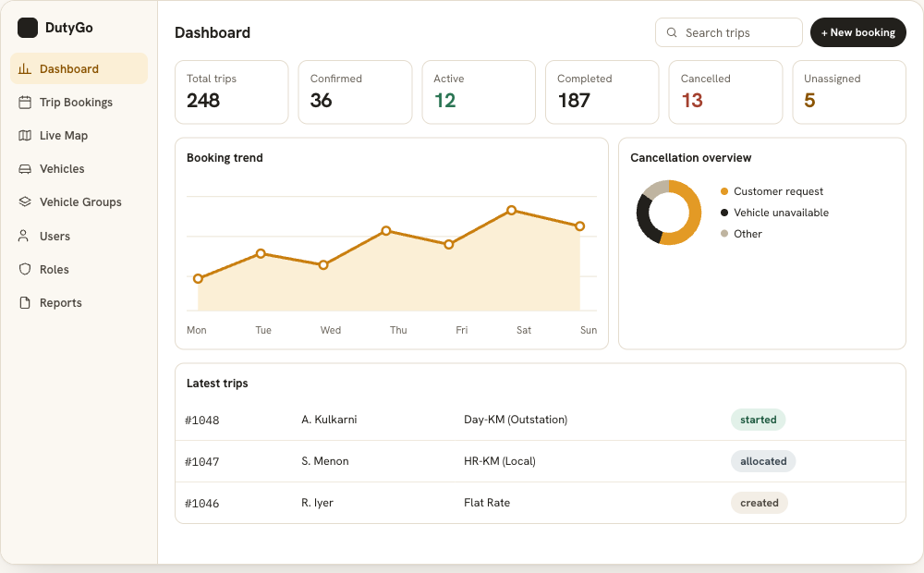Image resolution: width=924 pixels, height=573 pixels.
Task: Click the Users person icon
Action: (x=24, y=236)
